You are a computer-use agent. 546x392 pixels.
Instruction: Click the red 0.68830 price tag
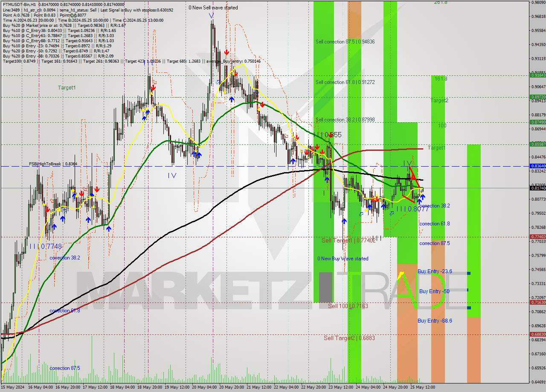tap(537, 334)
